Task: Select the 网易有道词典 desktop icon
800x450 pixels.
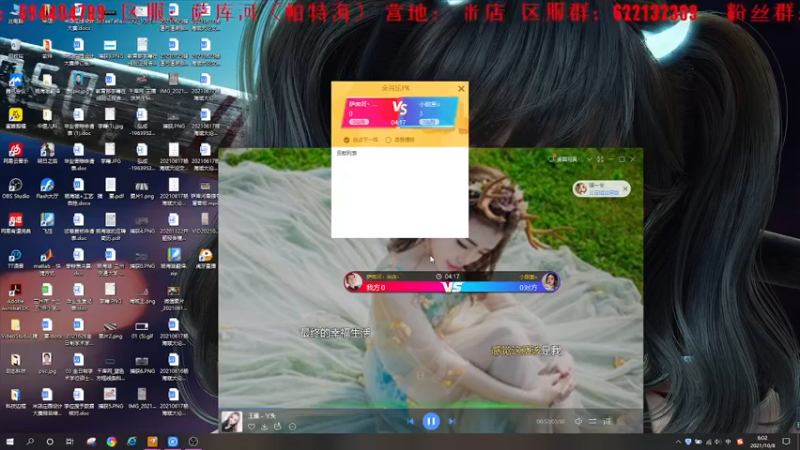Action: [15, 223]
